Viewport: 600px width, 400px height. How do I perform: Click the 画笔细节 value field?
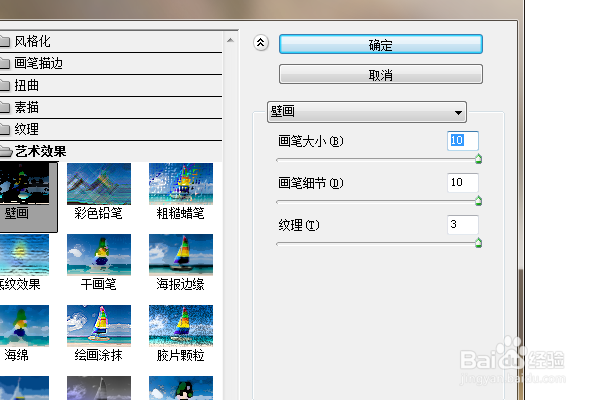tap(463, 183)
